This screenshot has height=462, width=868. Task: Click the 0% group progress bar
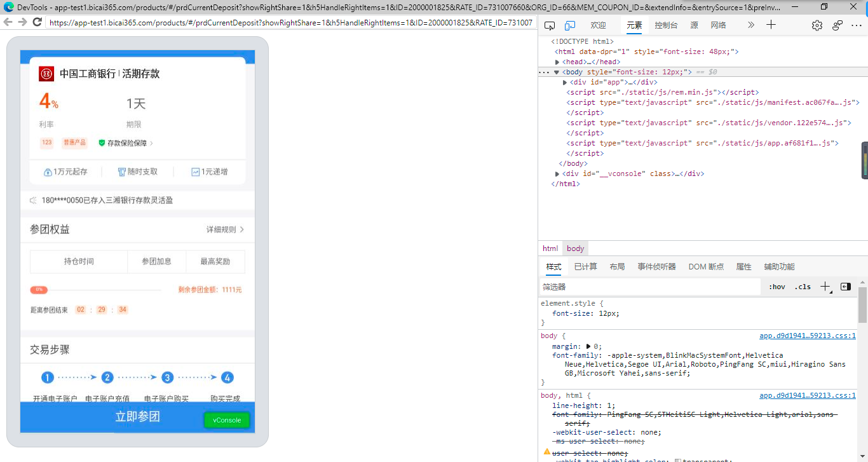[x=95, y=290]
